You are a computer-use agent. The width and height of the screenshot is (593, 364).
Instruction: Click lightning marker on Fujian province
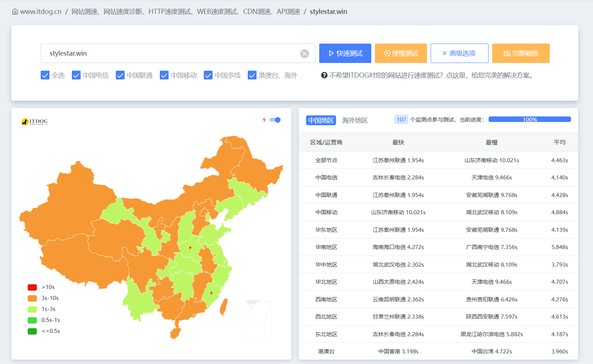coord(211,293)
